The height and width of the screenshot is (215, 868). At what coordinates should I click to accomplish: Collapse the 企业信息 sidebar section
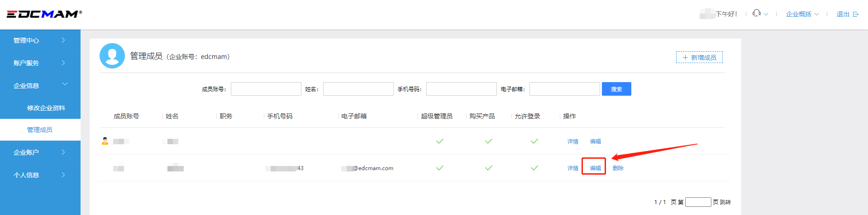pyautogui.click(x=40, y=85)
